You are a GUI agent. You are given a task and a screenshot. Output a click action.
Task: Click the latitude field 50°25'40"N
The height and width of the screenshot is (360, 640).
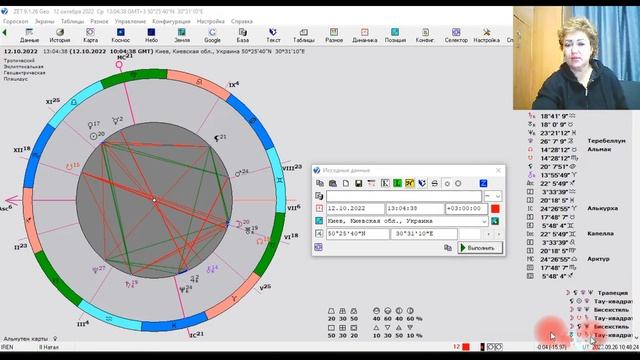358,234
